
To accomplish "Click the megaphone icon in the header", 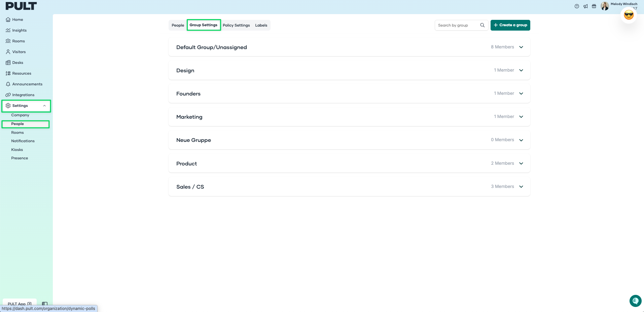I will tap(585, 6).
